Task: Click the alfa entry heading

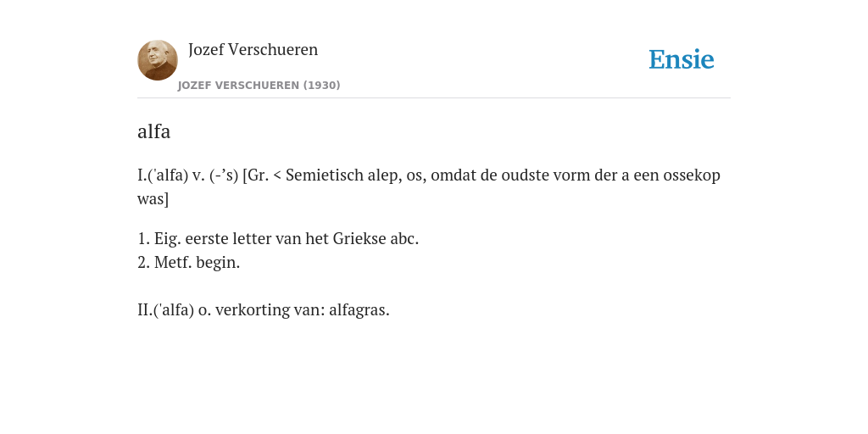Action: coord(154,131)
